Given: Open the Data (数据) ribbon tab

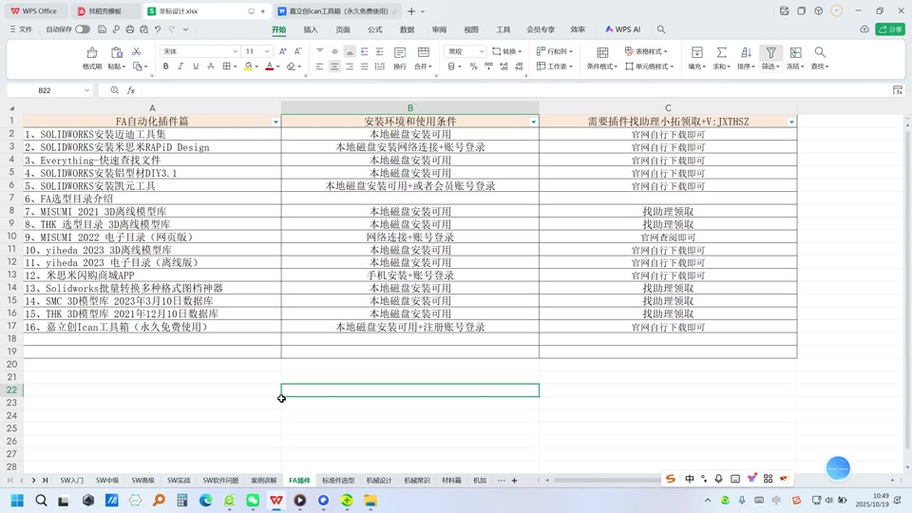Looking at the screenshot, I should tap(407, 30).
